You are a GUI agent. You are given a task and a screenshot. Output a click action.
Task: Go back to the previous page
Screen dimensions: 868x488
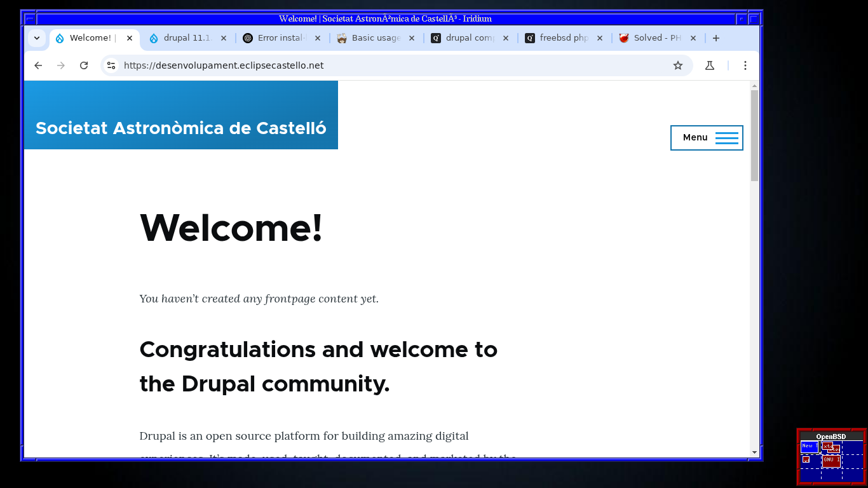point(38,65)
